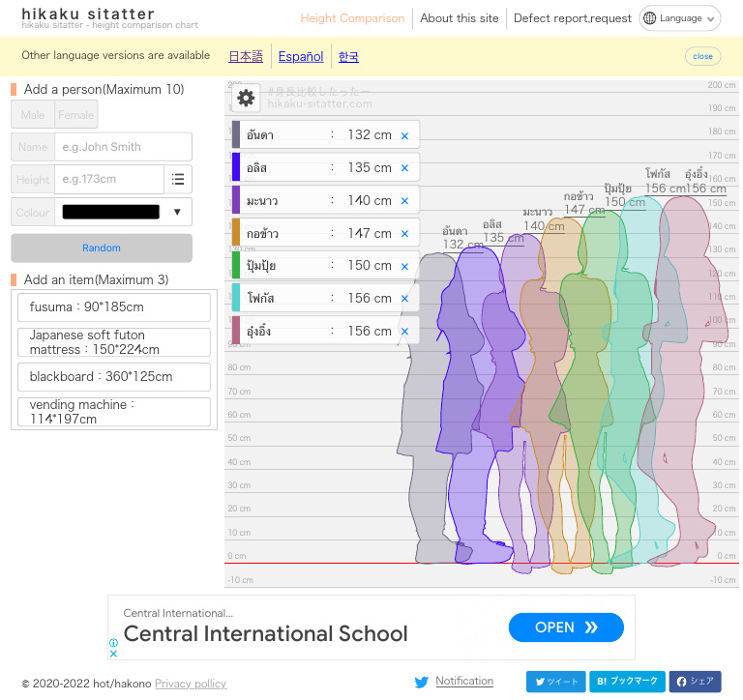Share via Facebook シェア button
This screenshot has width=743, height=700.
pyautogui.click(x=696, y=682)
